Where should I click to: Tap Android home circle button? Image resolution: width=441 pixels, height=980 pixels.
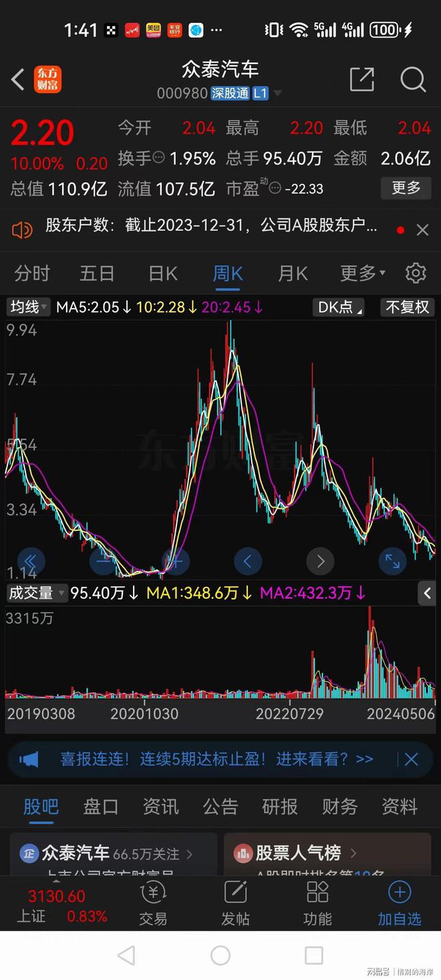click(x=220, y=955)
